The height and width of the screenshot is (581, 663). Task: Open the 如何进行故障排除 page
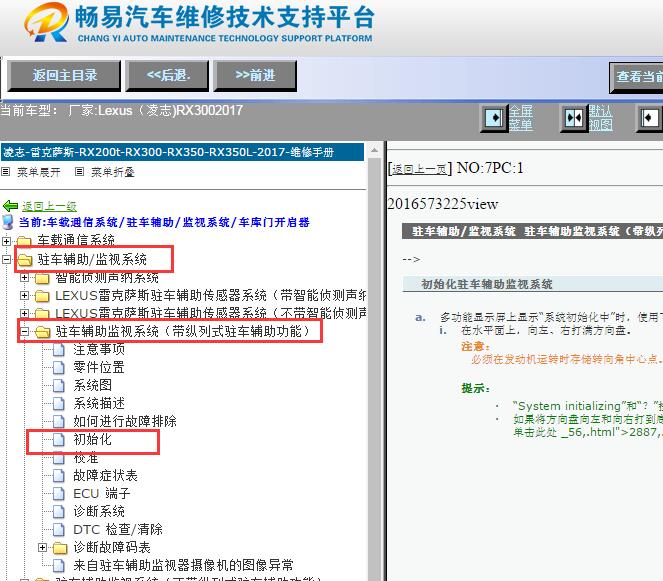pos(125,421)
